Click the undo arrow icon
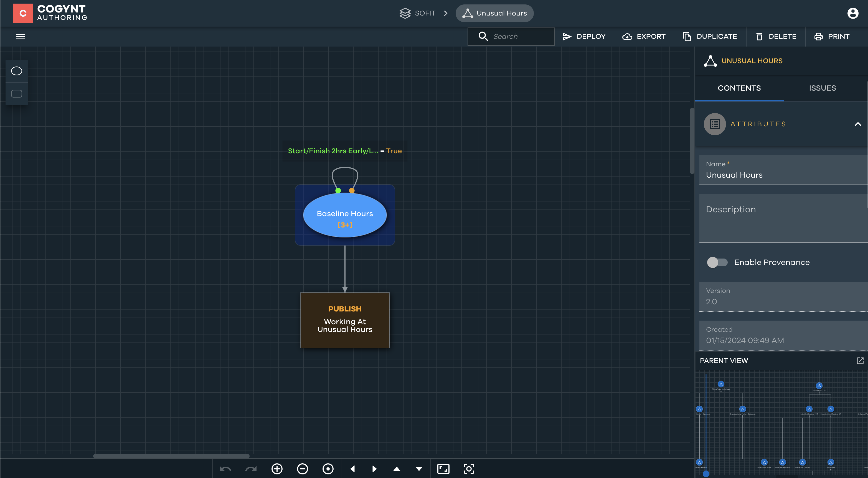Image resolution: width=868 pixels, height=478 pixels. (225, 469)
